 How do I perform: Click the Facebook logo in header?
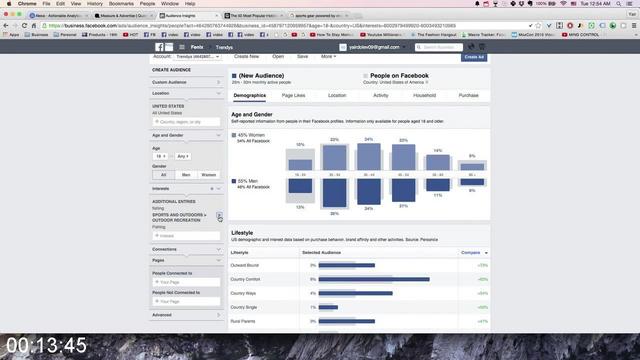point(159,47)
